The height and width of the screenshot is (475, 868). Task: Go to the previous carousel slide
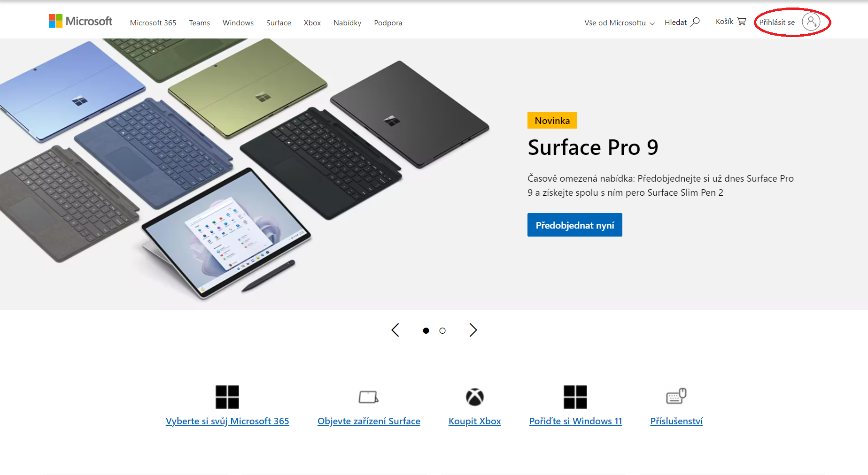pyautogui.click(x=395, y=330)
